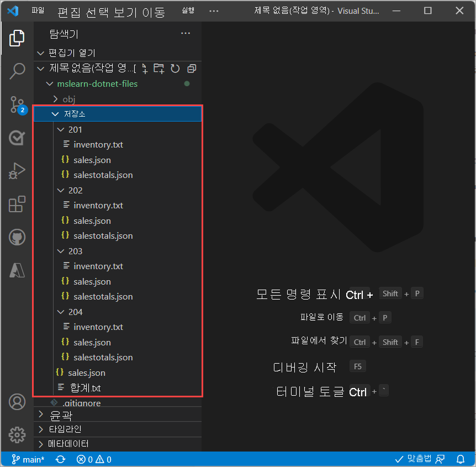Open sales.json in folder 202
This screenshot has width=476, height=467.
click(118, 221)
